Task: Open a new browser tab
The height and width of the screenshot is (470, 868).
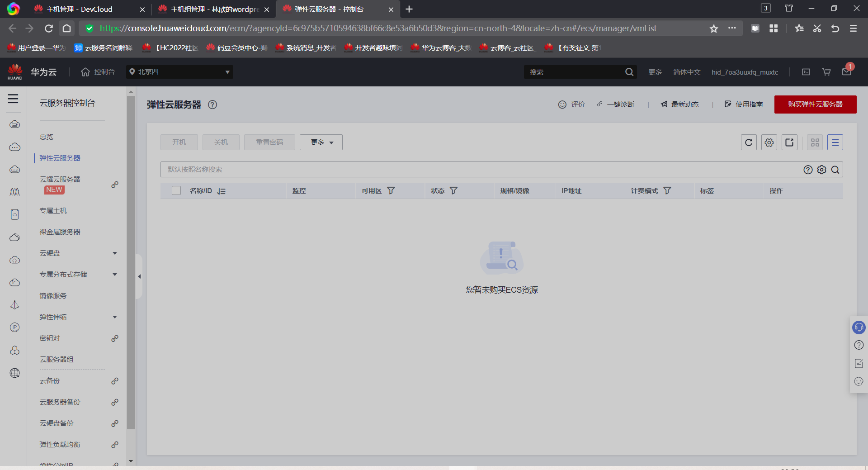Action: pos(409,9)
